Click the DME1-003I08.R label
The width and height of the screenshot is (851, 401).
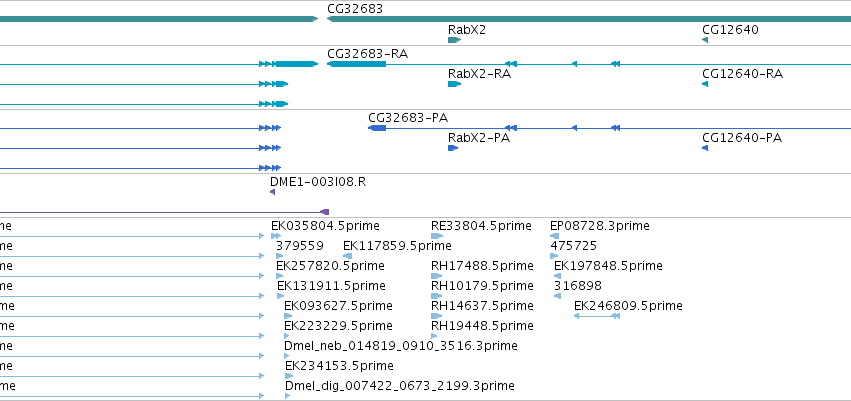click(318, 182)
